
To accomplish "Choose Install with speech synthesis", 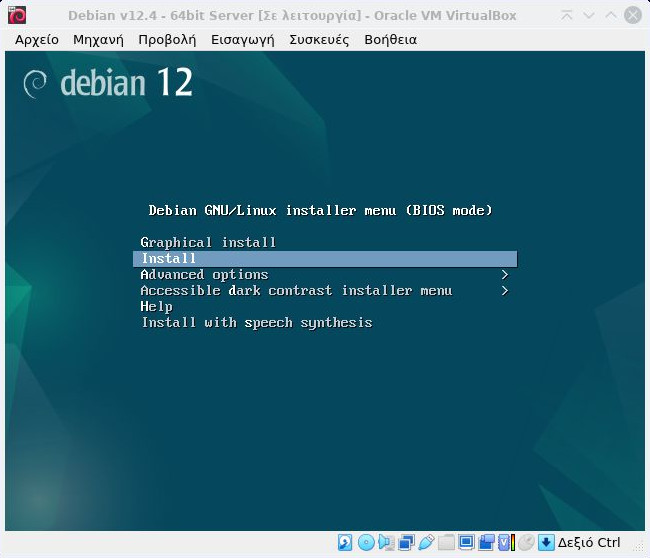I will 256,323.
